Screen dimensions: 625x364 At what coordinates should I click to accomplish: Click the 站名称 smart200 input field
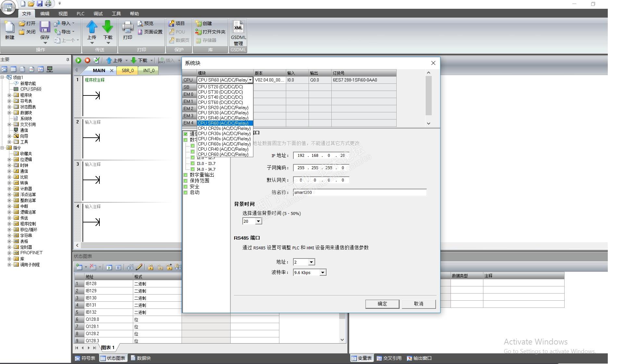[x=359, y=193]
